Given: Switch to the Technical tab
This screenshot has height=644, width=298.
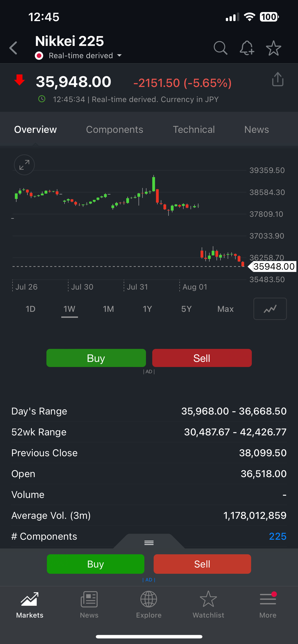Looking at the screenshot, I should click(194, 130).
